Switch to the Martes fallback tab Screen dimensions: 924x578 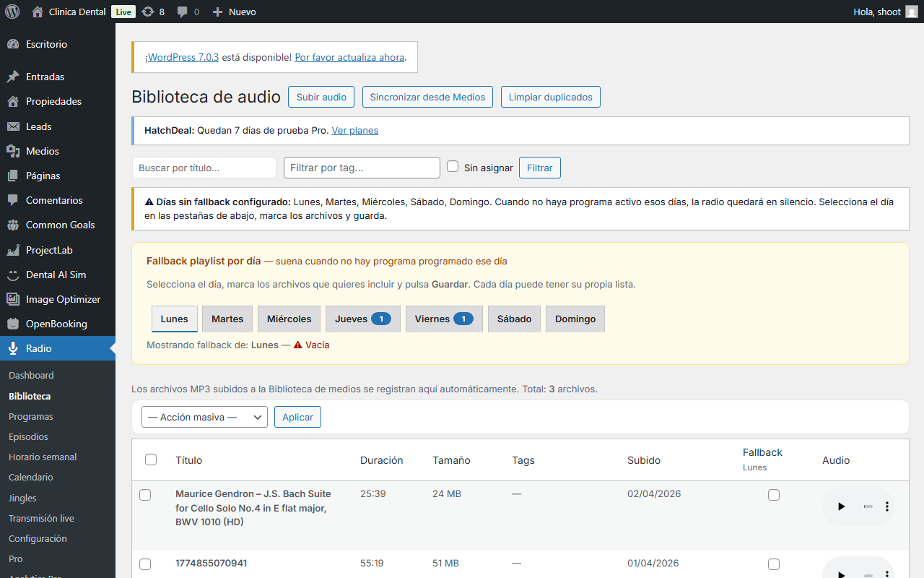(x=227, y=319)
